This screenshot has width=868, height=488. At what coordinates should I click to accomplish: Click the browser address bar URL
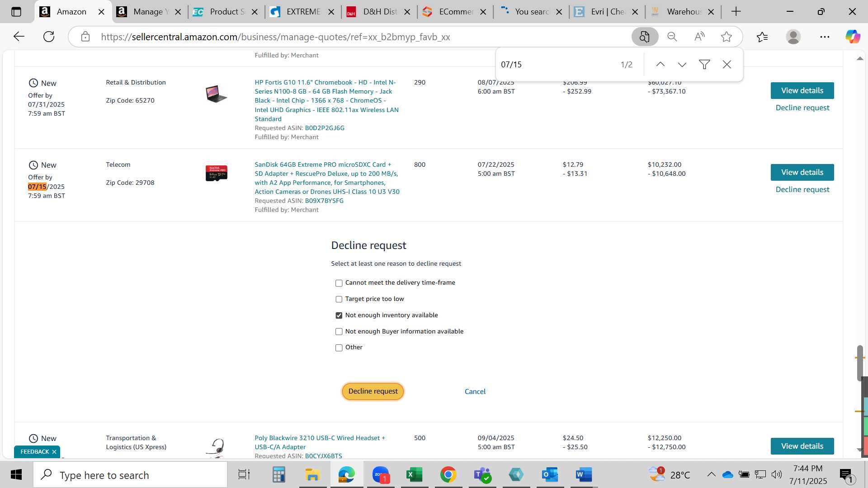coord(275,37)
